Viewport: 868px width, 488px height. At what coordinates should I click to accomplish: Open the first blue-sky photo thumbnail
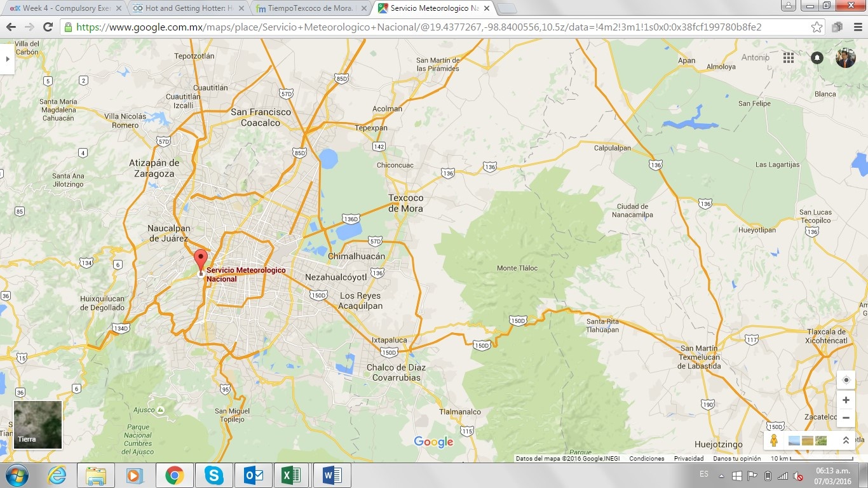pyautogui.click(x=794, y=440)
